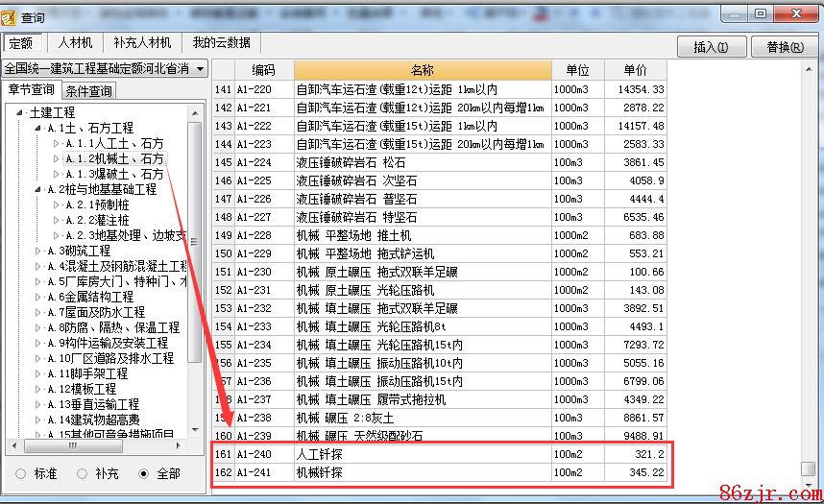Screen dimensions: 824x504
Task: Select row A1-240 人工钎探
Action: pyautogui.click(x=423, y=454)
